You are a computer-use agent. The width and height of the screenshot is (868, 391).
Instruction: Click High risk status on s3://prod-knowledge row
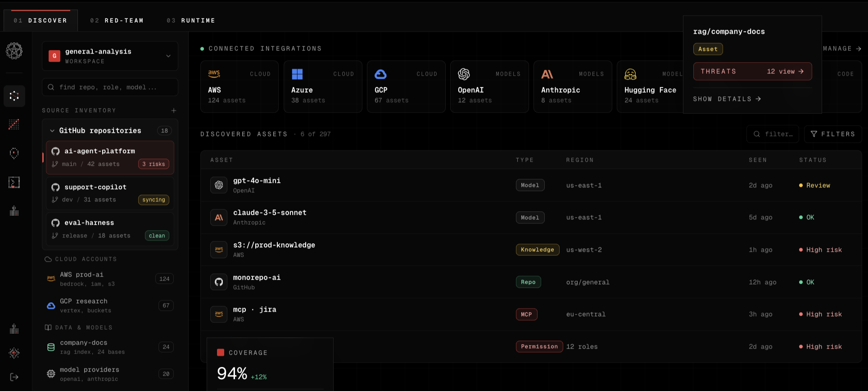pos(820,250)
